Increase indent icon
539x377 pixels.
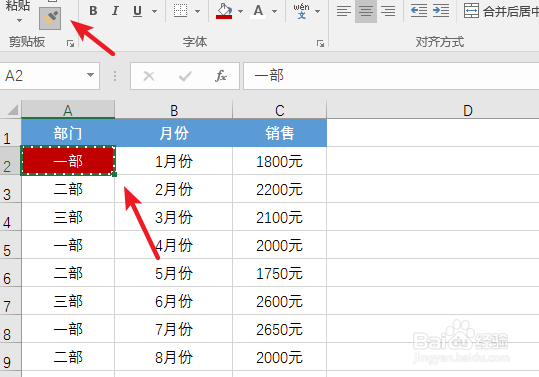441,11
